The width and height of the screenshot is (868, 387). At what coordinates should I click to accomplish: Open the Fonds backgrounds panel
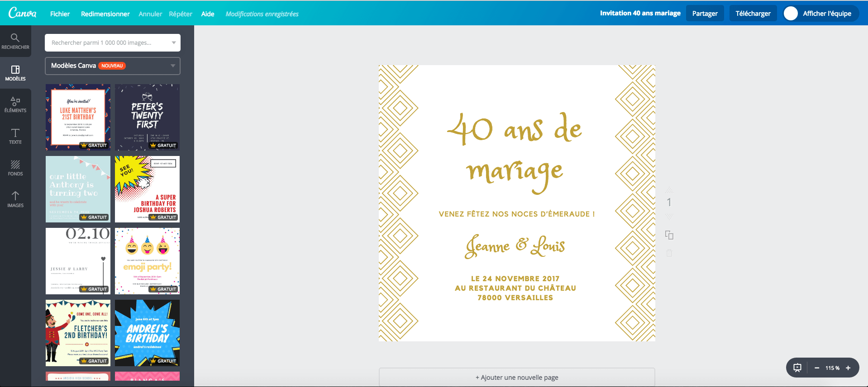15,168
